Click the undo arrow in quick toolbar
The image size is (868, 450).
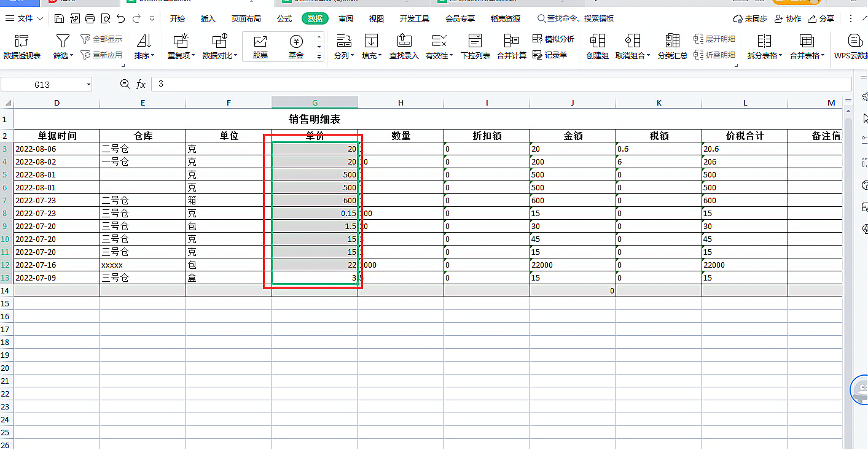coord(121,19)
